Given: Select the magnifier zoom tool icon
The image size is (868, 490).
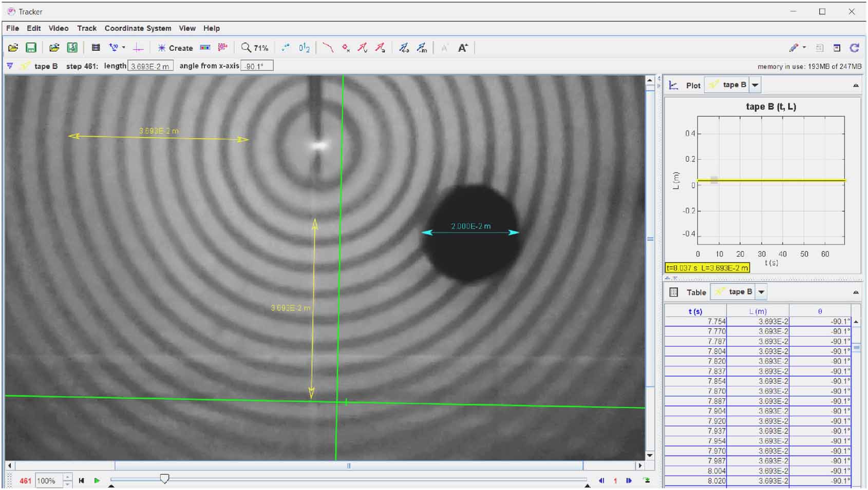Looking at the screenshot, I should [247, 48].
